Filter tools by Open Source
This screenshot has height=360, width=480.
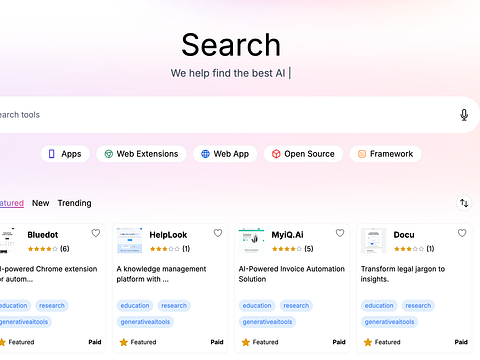tap(303, 154)
